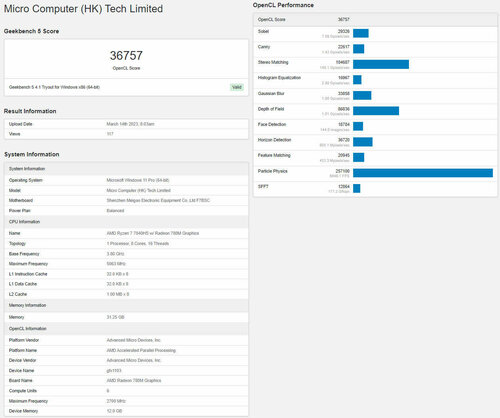Click the Model row label

tap(15, 190)
